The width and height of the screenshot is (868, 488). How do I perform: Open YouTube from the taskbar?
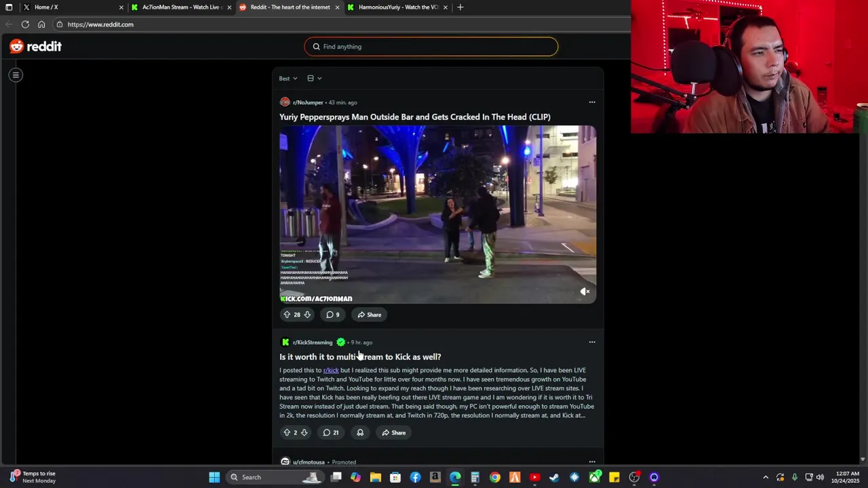[534, 477]
